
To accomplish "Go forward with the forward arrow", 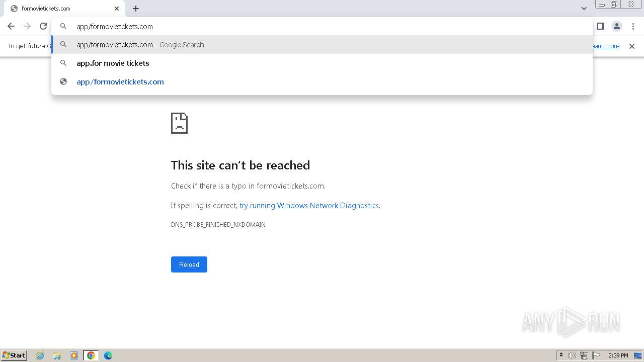I will click(x=27, y=26).
